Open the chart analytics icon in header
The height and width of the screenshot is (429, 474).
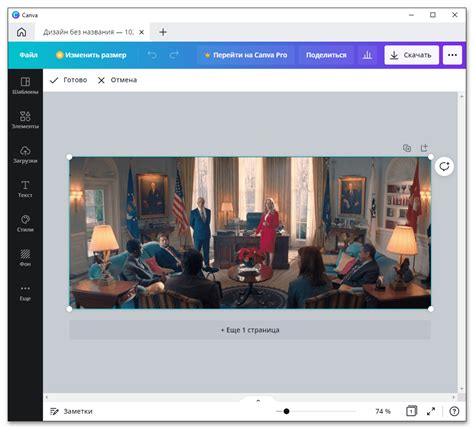pos(367,55)
